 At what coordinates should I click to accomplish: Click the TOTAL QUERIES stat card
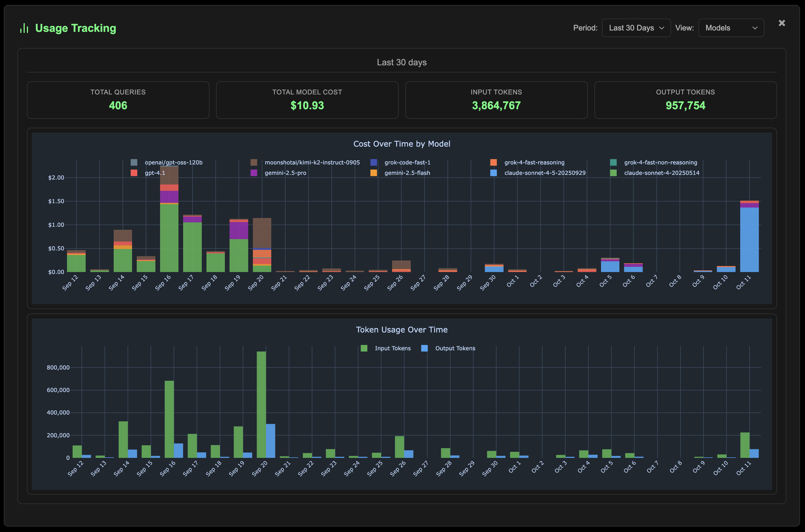(118, 100)
